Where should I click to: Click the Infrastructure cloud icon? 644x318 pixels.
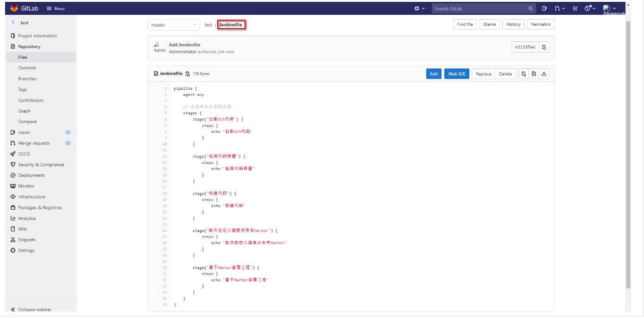click(13, 197)
